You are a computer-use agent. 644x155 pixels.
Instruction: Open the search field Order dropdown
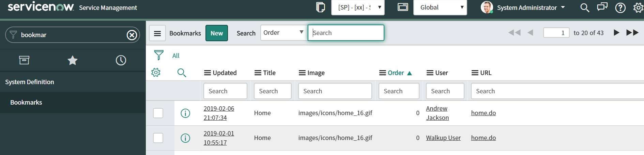point(284,33)
